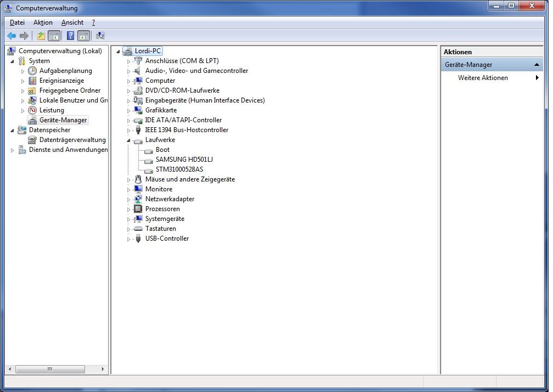Open the Datei menu

(18, 22)
